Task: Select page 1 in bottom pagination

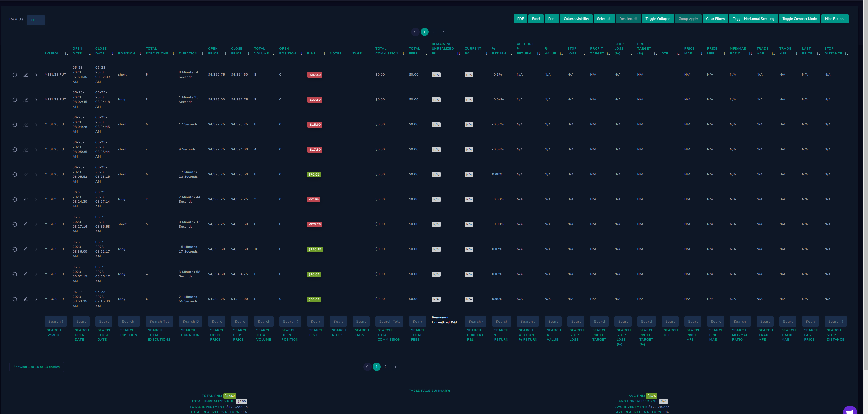Action: 376,367
